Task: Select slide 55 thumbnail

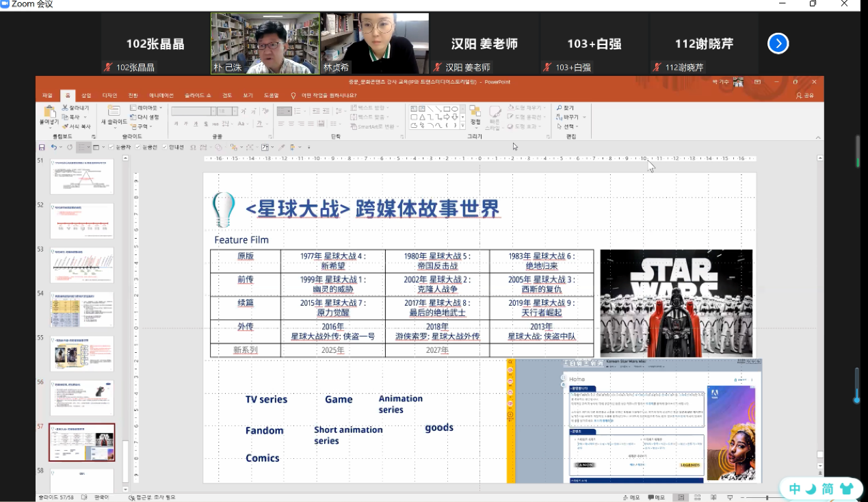Action: pos(82,354)
